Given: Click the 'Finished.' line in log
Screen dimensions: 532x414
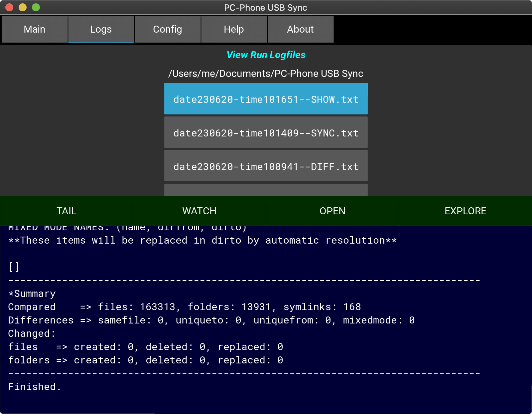Looking at the screenshot, I should coord(35,387).
